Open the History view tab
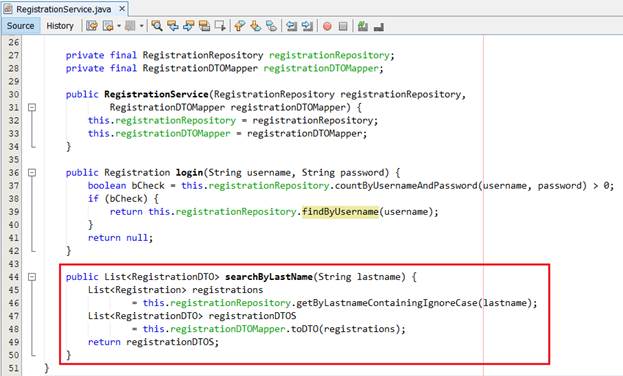The width and height of the screenshot is (623, 376). (x=60, y=26)
